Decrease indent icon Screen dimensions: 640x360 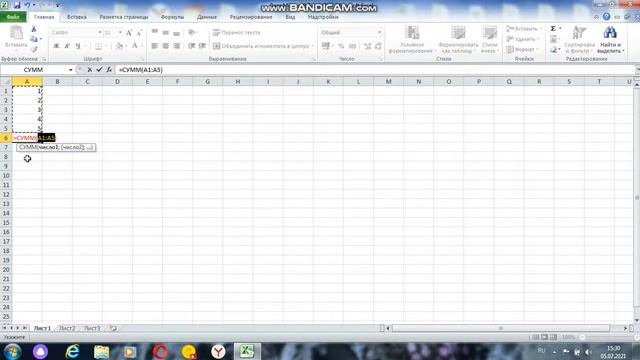(x=191, y=46)
